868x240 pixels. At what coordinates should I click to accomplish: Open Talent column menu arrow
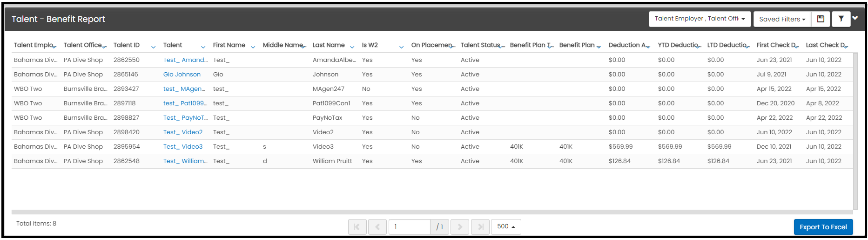203,47
